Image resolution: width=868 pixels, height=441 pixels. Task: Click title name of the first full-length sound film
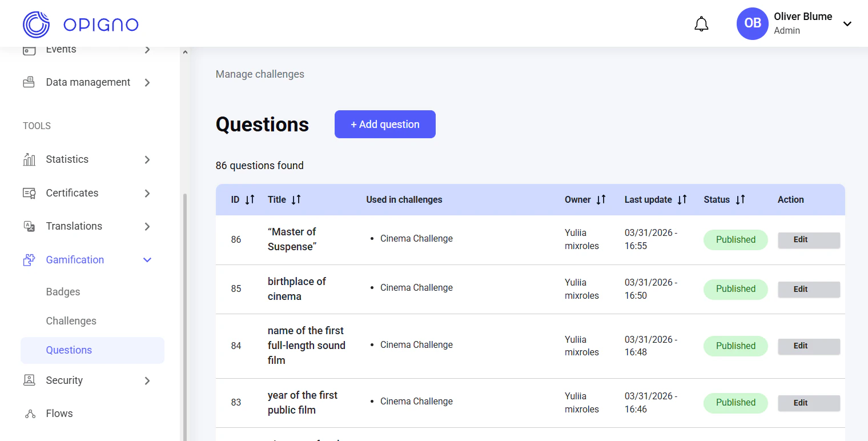pyautogui.click(x=307, y=346)
